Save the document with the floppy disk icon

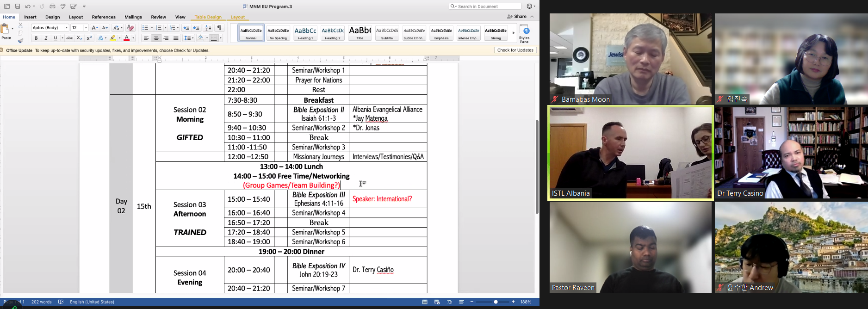(x=17, y=6)
